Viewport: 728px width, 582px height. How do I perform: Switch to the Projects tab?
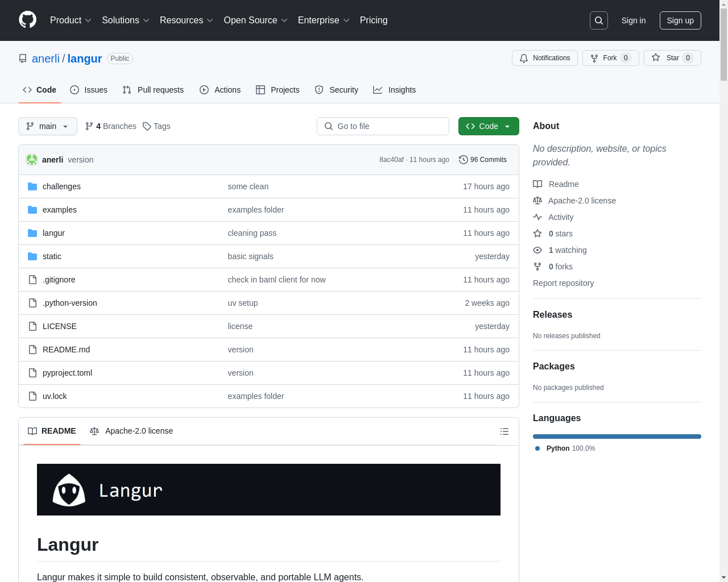click(278, 90)
